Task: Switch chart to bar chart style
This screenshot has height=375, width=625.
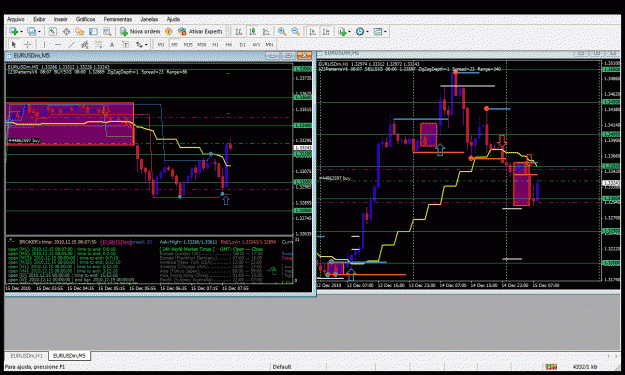Action: pos(239,31)
